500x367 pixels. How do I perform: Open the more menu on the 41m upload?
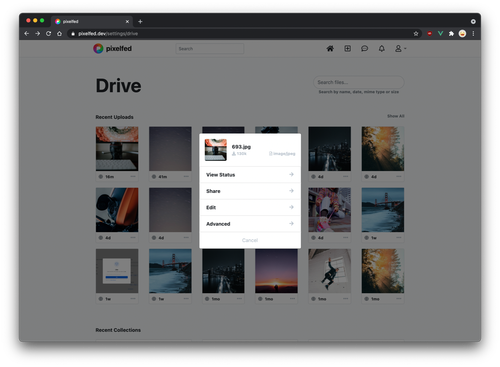186,176
